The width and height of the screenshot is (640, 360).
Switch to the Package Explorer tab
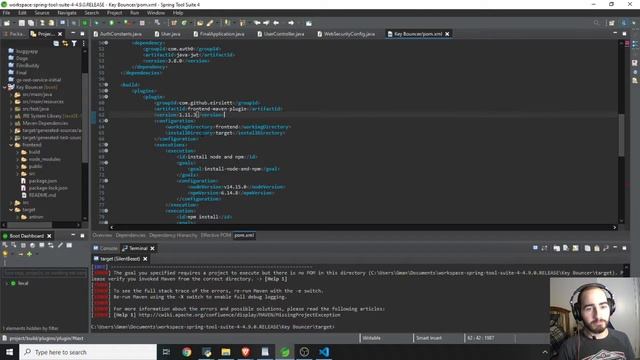point(14,34)
